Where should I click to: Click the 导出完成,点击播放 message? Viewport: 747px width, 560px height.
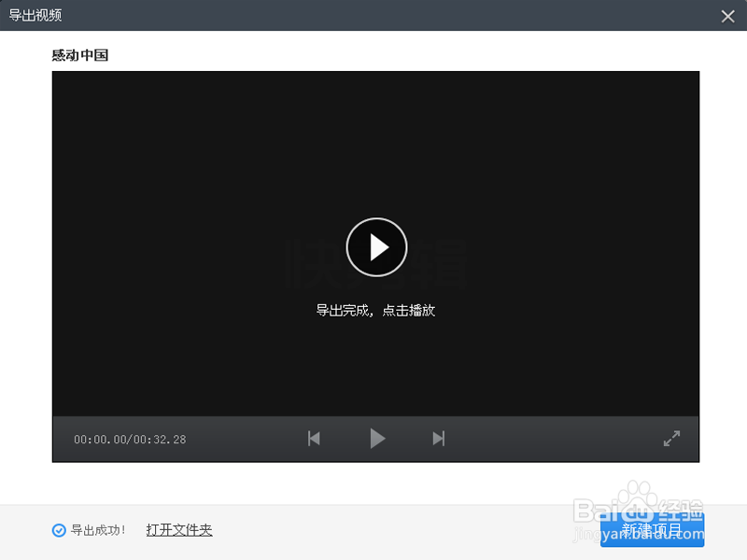click(x=375, y=311)
